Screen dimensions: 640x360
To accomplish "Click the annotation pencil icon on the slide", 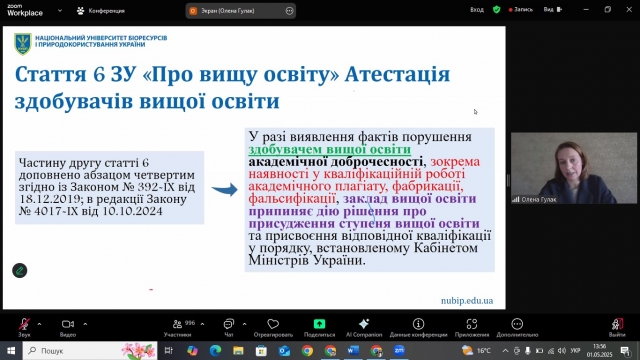I will point(19,271).
